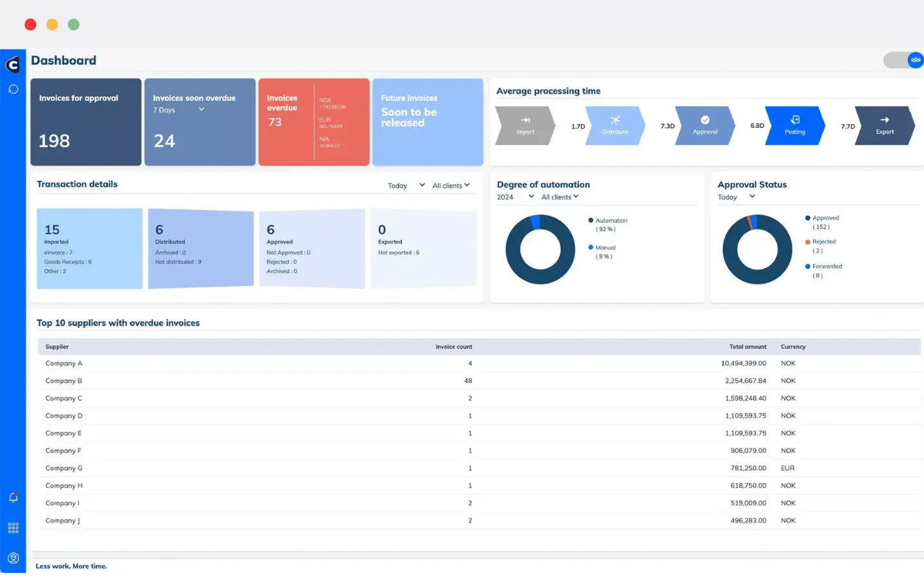The height and width of the screenshot is (578, 924).
Task: Select the Distribute processing step
Action: coord(615,125)
